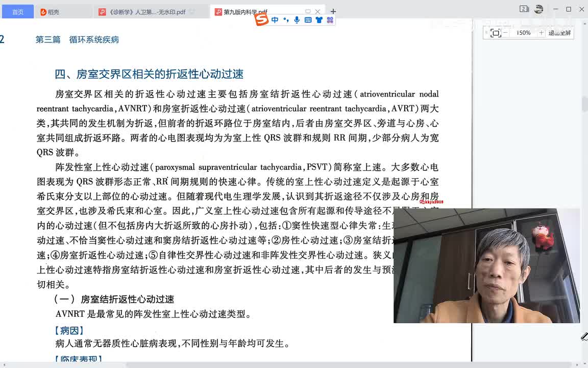Image resolution: width=588 pixels, height=368 pixels.
Task: Open the user profile avatar
Action: [539, 9]
